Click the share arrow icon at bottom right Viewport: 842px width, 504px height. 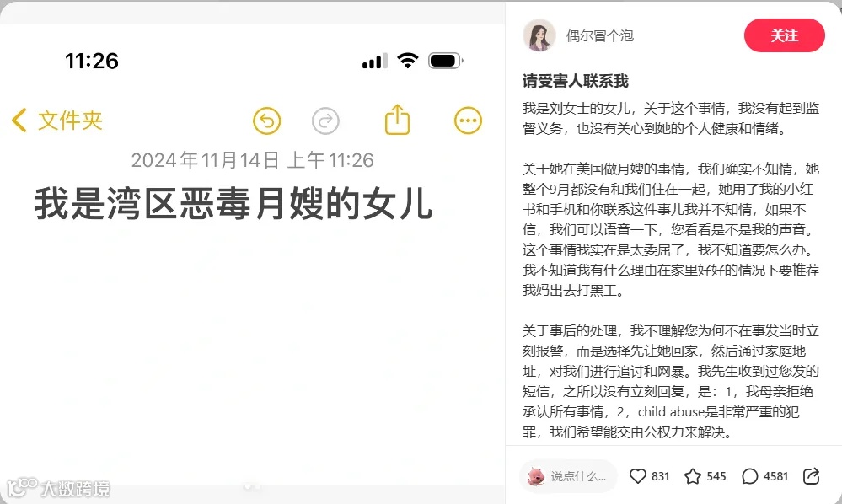tap(811, 475)
